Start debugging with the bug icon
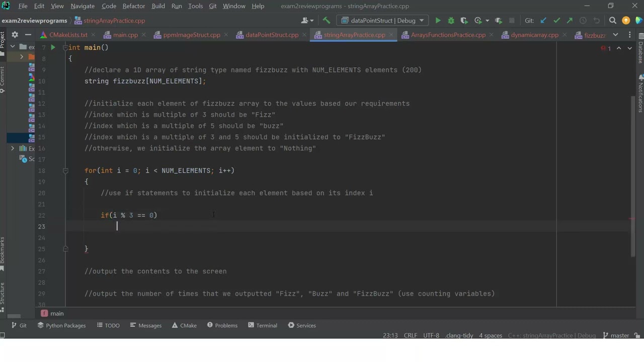644x362 pixels. [x=451, y=21]
